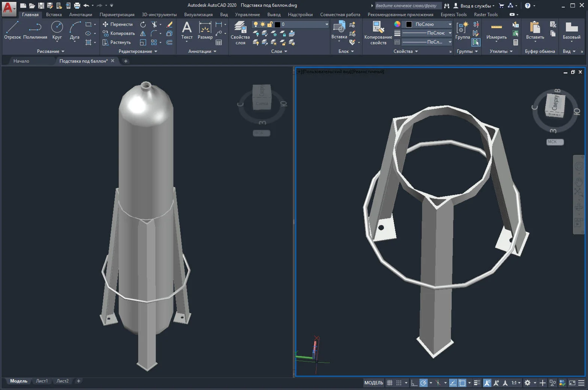Open Свойства слоя layer properties
The width and height of the screenshot is (588, 390).
(x=240, y=32)
